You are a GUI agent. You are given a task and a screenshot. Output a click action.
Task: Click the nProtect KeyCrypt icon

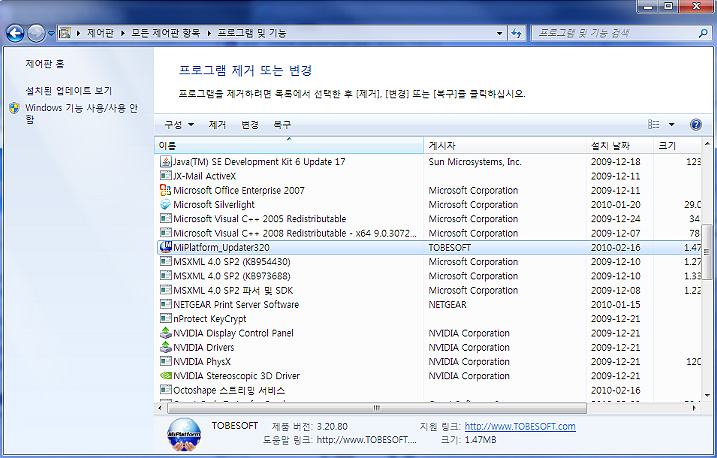[166, 319]
